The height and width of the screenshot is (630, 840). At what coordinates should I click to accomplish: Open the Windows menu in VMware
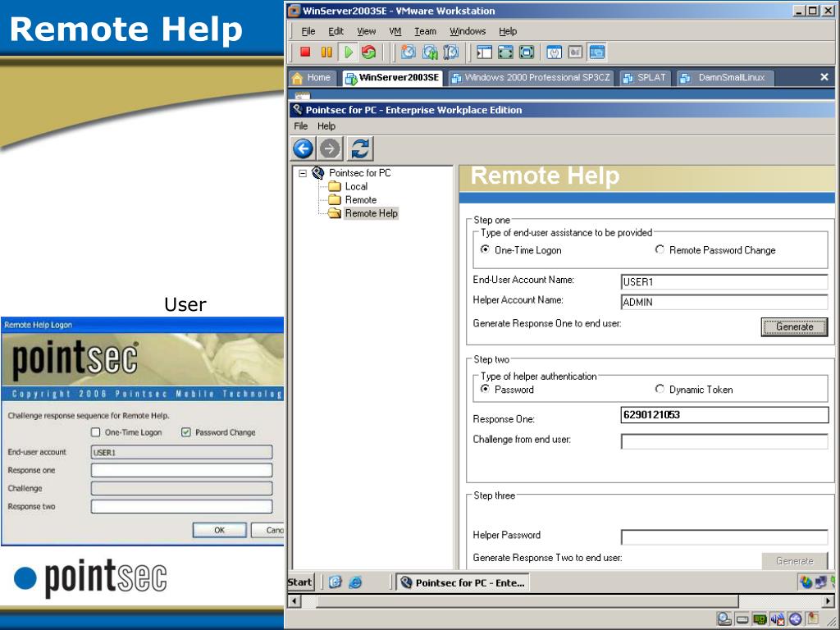[468, 31]
